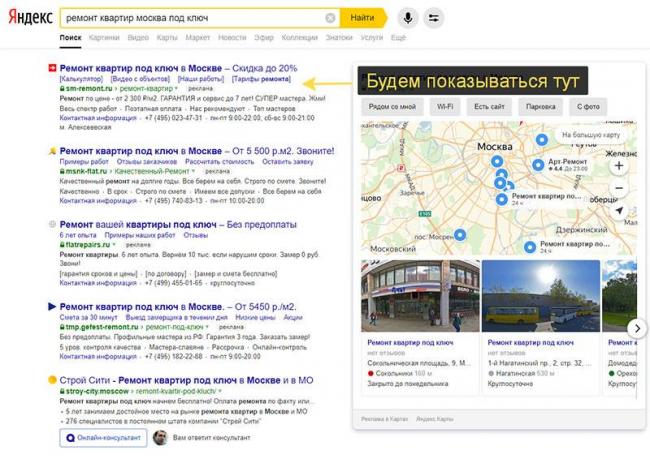
Task: Open result От 5450 р./м2
Action: click(x=178, y=306)
